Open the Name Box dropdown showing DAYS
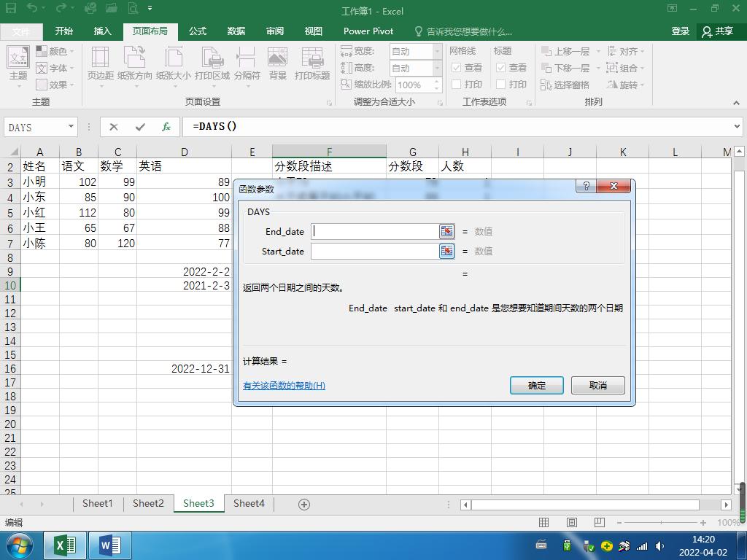Image resolution: width=747 pixels, height=560 pixels. point(71,127)
